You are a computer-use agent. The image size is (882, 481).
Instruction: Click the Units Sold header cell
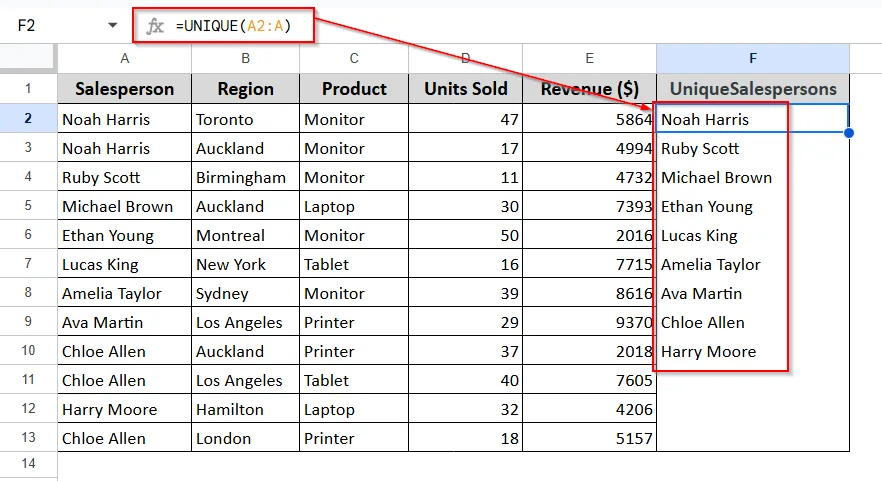click(466, 89)
